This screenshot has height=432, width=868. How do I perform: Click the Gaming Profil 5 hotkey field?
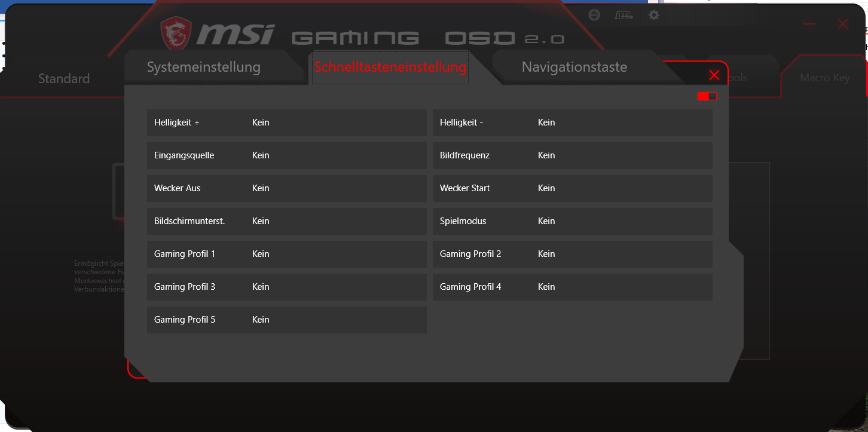point(287,320)
